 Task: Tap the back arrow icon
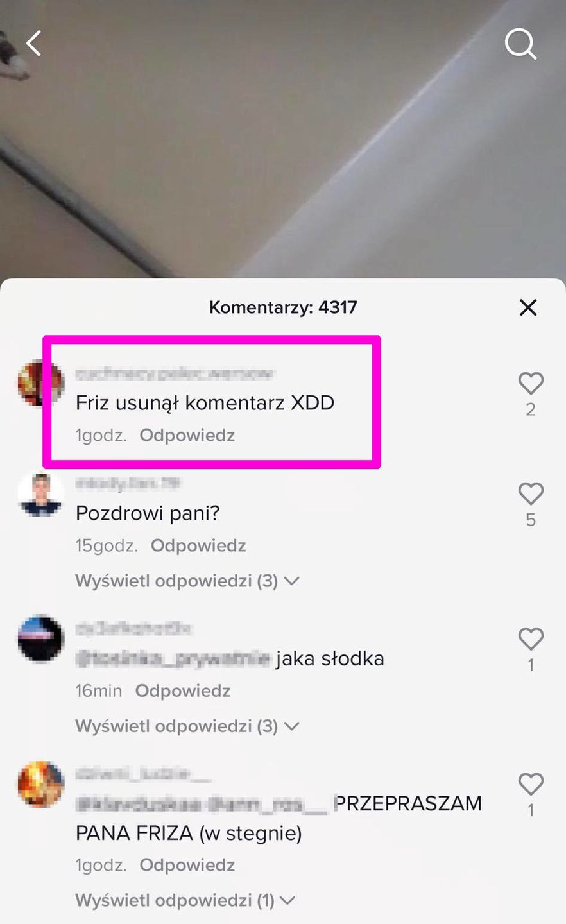34,44
